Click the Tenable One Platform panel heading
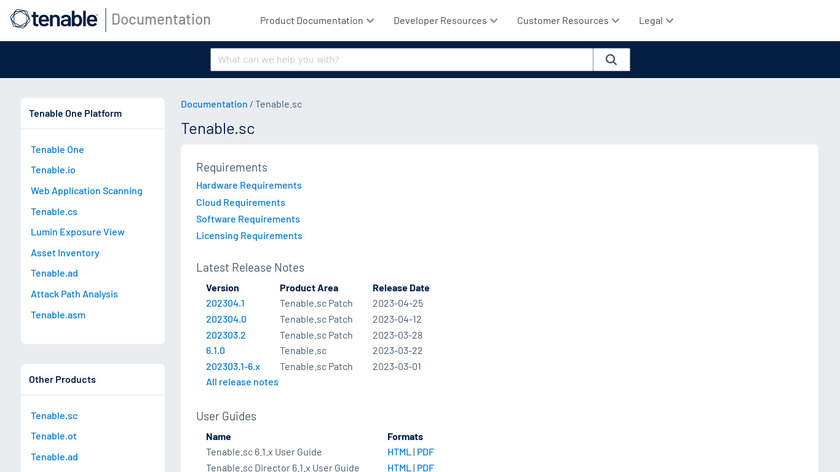The height and width of the screenshot is (472, 840). click(76, 114)
